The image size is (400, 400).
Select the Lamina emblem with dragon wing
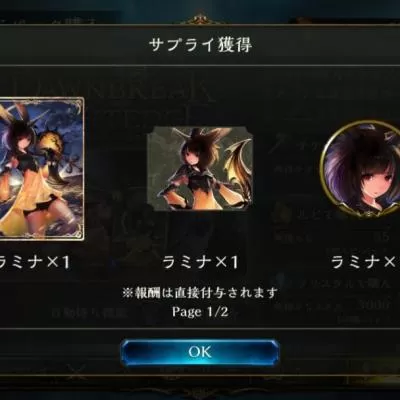(200, 168)
